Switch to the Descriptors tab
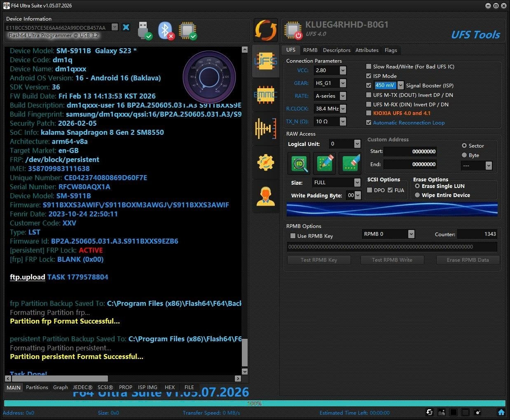This screenshot has height=420, width=510. pyautogui.click(x=337, y=50)
